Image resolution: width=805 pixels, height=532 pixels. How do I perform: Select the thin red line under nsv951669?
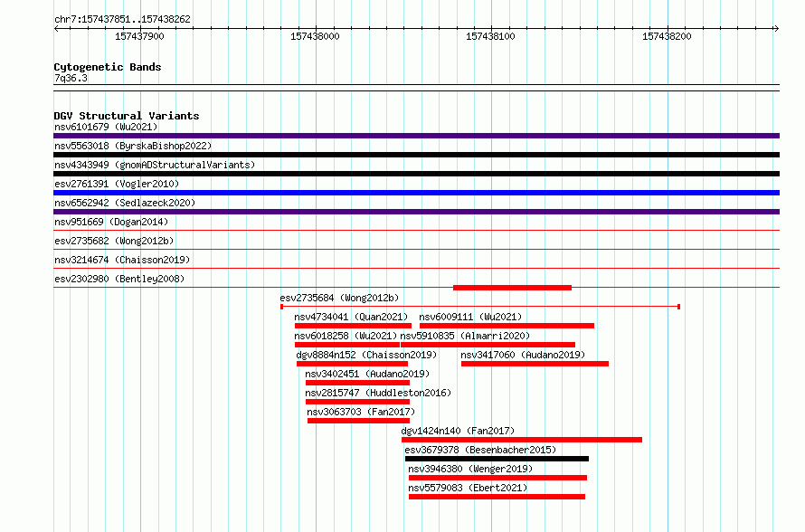pos(416,231)
